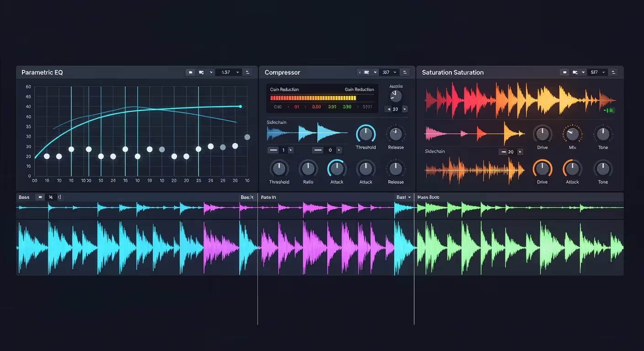Click the Mix knob in Saturation
Screen dimensions: 644x351
point(572,134)
